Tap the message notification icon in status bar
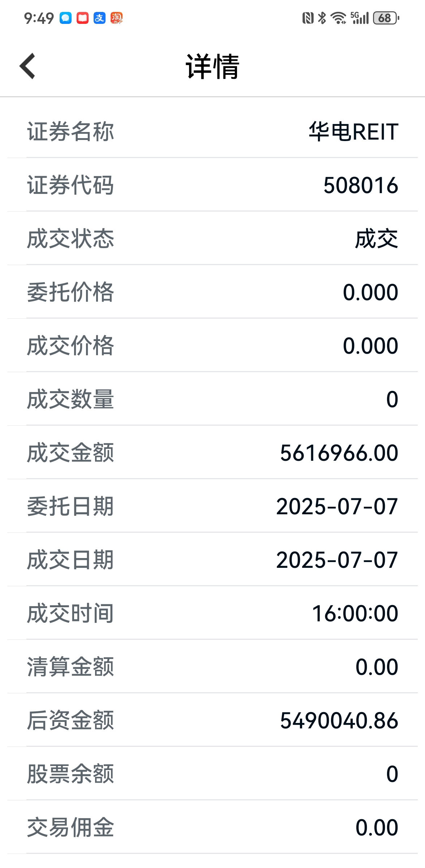 [66, 18]
